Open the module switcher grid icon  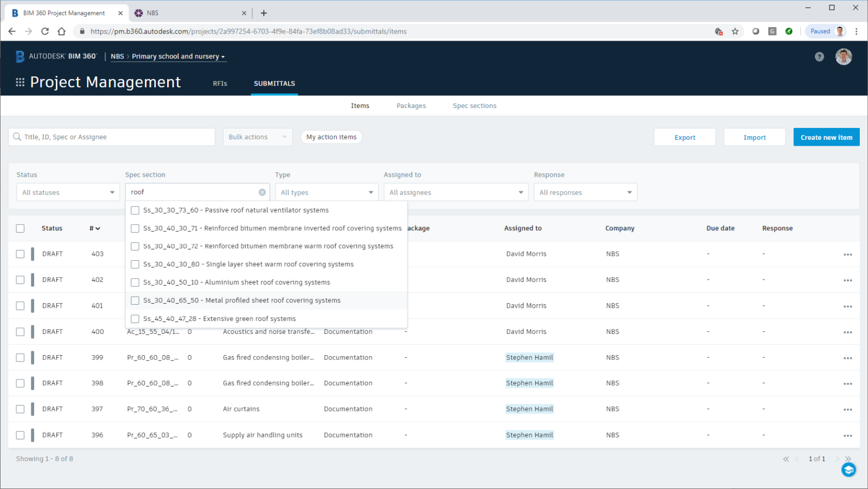coord(20,82)
